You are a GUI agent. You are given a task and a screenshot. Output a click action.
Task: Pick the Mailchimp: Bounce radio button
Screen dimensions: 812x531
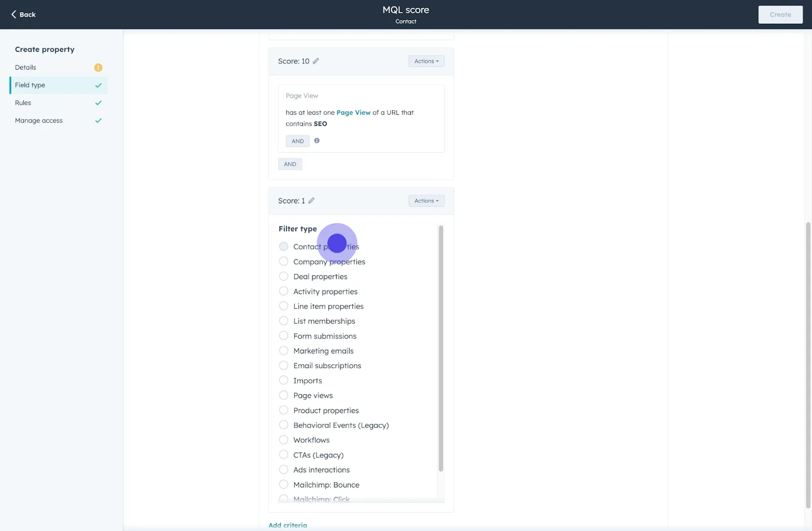pyautogui.click(x=284, y=484)
